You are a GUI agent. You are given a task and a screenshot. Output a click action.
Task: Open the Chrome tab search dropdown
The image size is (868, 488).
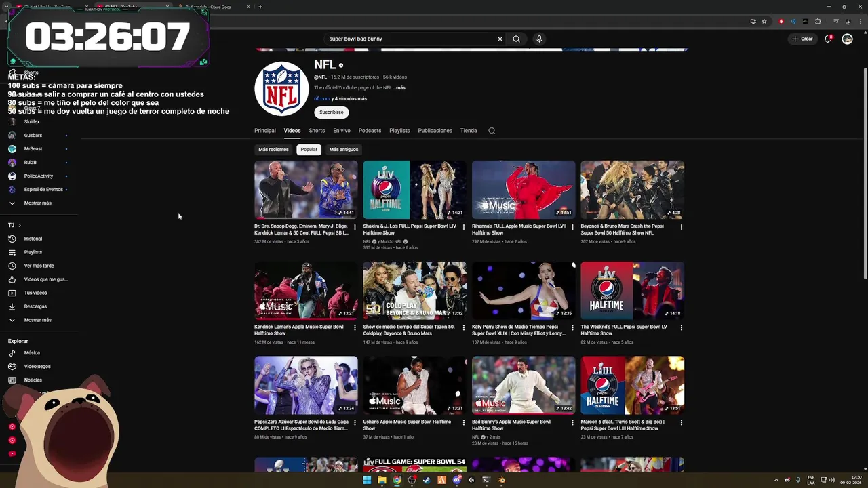pos(6,7)
